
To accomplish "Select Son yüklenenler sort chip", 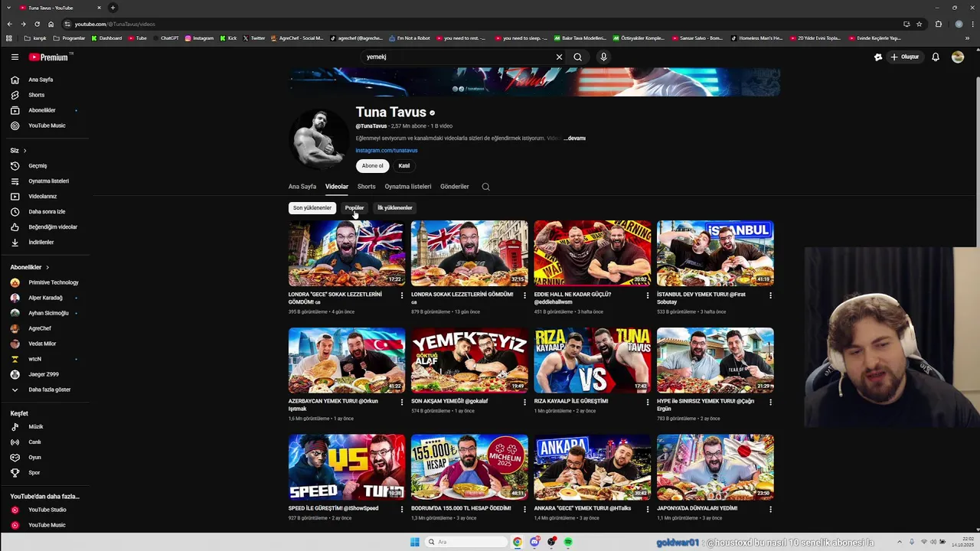I will (x=312, y=207).
